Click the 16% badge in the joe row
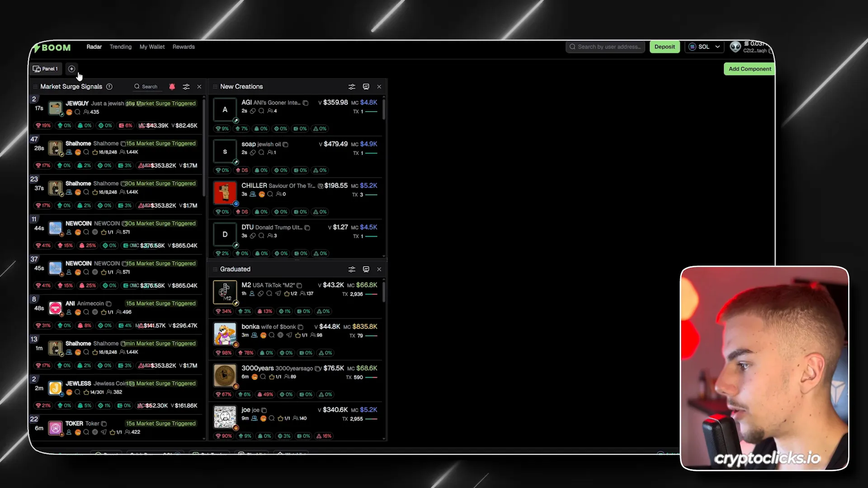The width and height of the screenshot is (868, 488). pos(324,436)
